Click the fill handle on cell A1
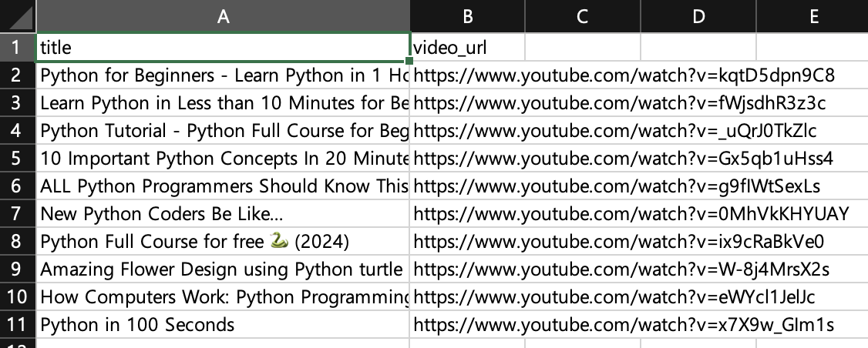This screenshot has height=348, width=868. [409, 60]
